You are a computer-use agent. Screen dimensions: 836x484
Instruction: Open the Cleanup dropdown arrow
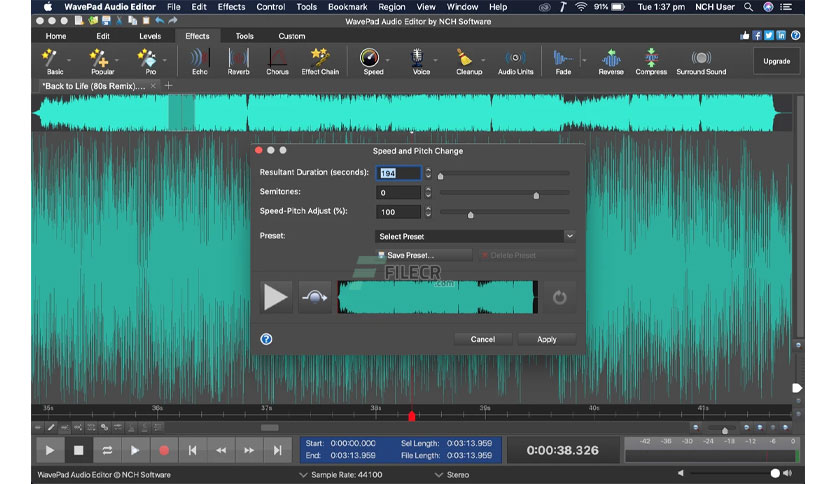[483, 60]
